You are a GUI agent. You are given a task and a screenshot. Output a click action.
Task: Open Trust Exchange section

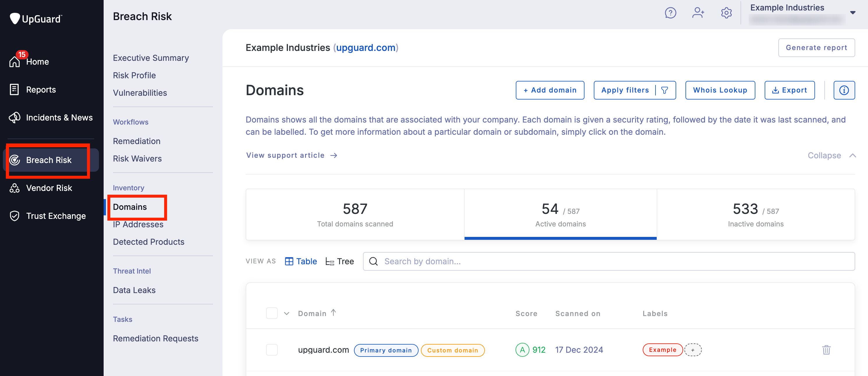(56, 216)
